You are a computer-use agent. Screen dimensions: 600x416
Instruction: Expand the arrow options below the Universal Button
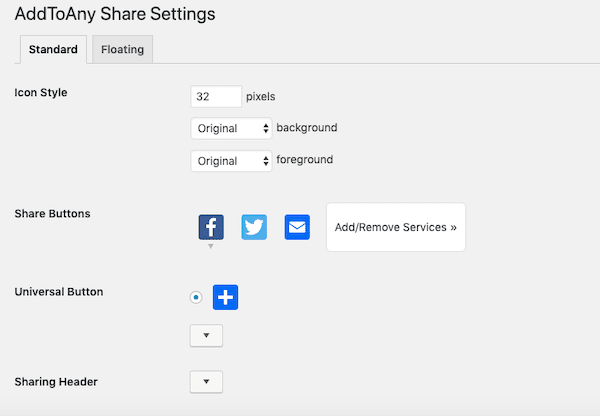(x=206, y=336)
